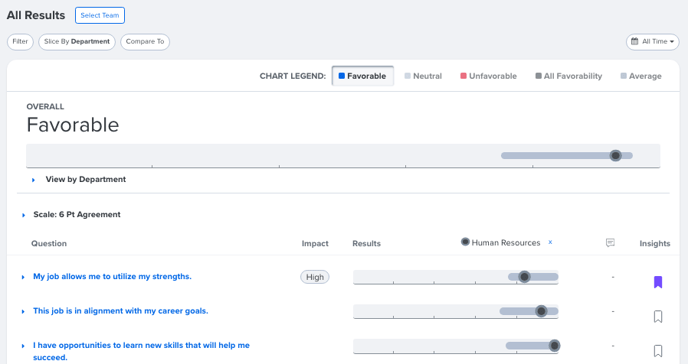Click the Select Team button
The image size is (688, 364).
click(x=100, y=15)
